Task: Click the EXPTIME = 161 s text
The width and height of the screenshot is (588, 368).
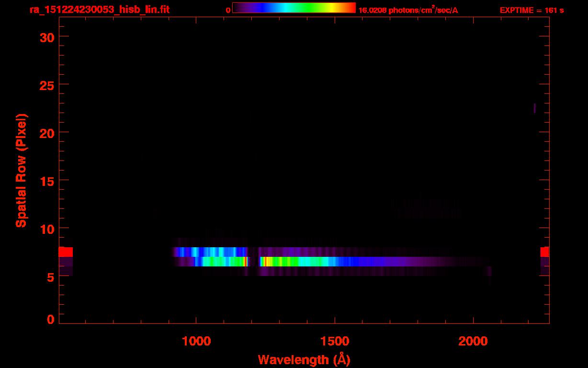Action: click(x=531, y=10)
